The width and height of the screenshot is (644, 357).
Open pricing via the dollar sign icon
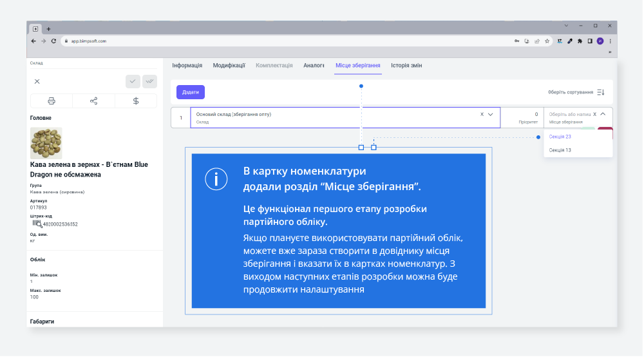pyautogui.click(x=136, y=101)
